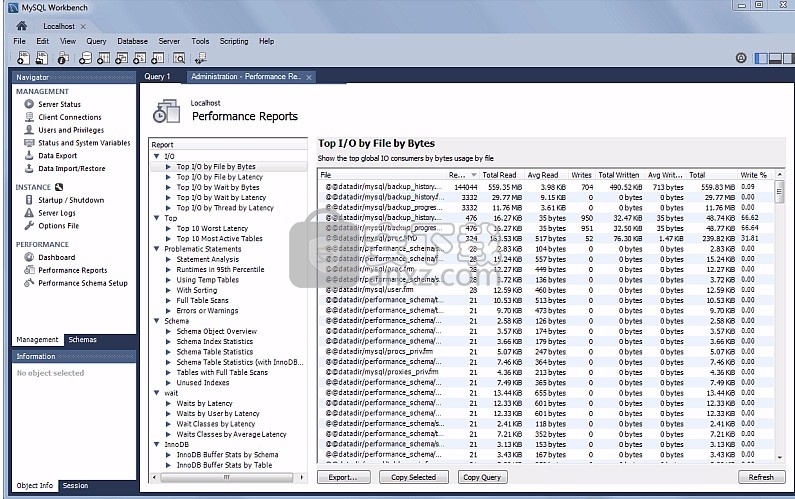Click Reconnect to DBMS toolbar icon
This screenshot has height=499, width=795.
pos(201,58)
